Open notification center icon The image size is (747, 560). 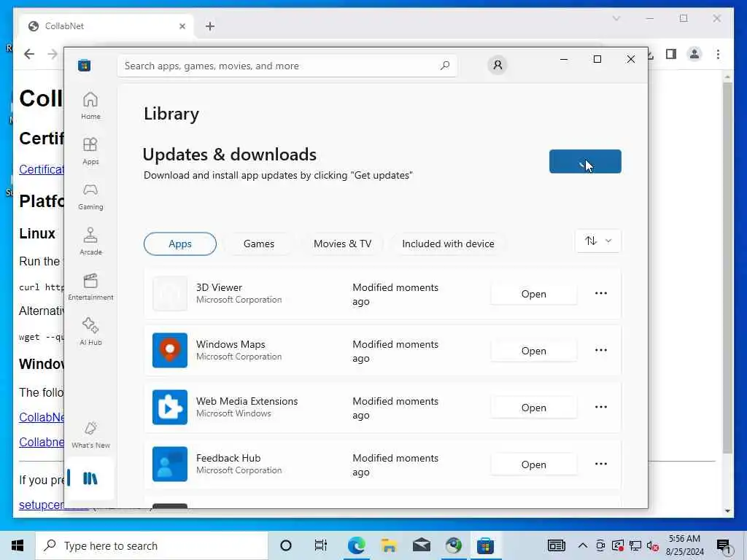point(723,546)
